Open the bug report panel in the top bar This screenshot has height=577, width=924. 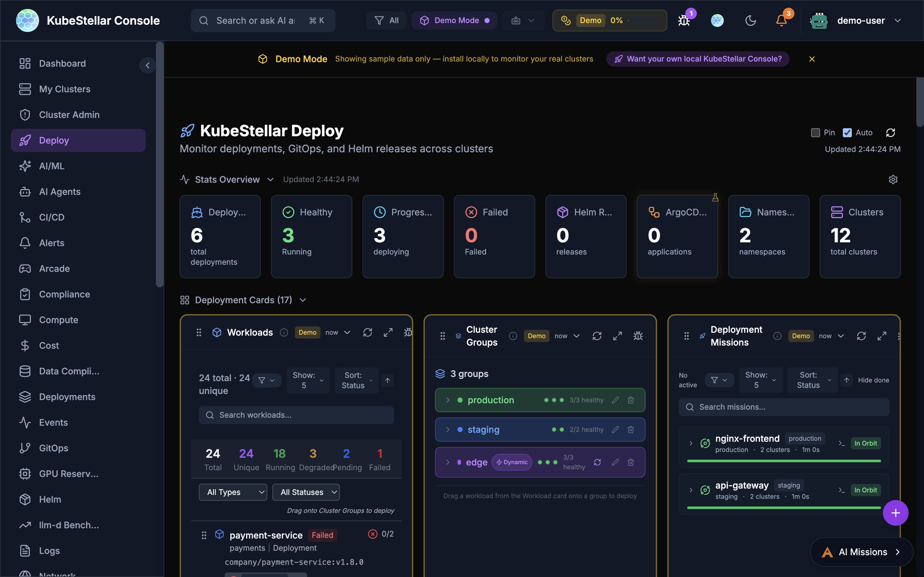(683, 20)
